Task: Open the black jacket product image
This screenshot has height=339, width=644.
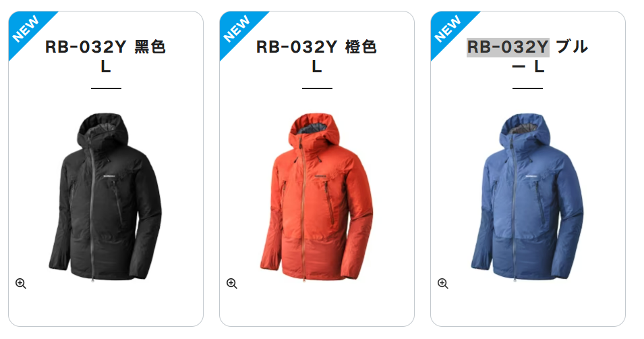Action: coord(106,197)
